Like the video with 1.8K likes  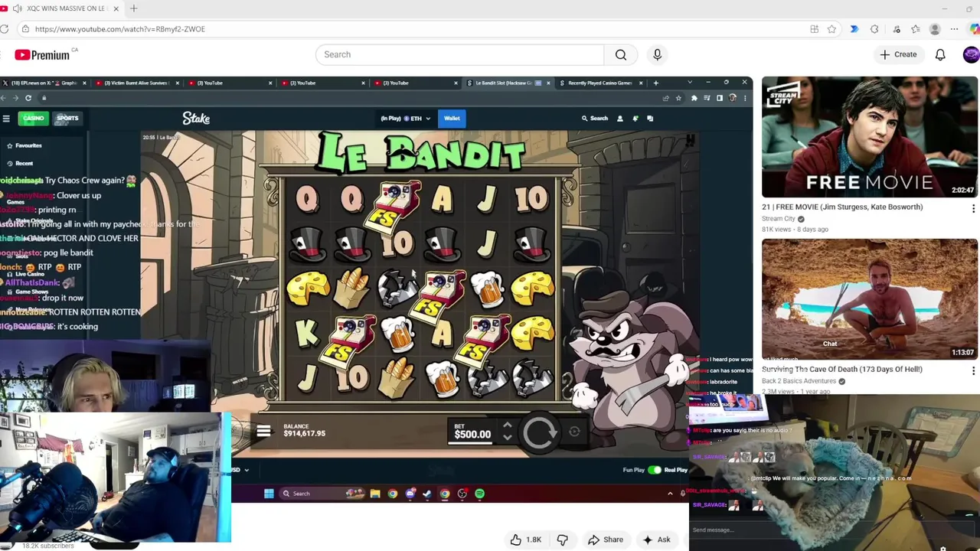524,540
